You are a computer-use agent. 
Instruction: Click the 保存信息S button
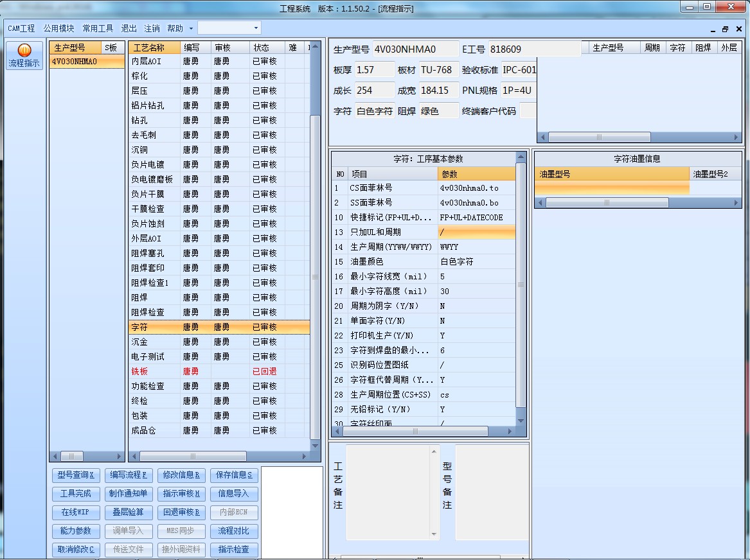pos(234,475)
